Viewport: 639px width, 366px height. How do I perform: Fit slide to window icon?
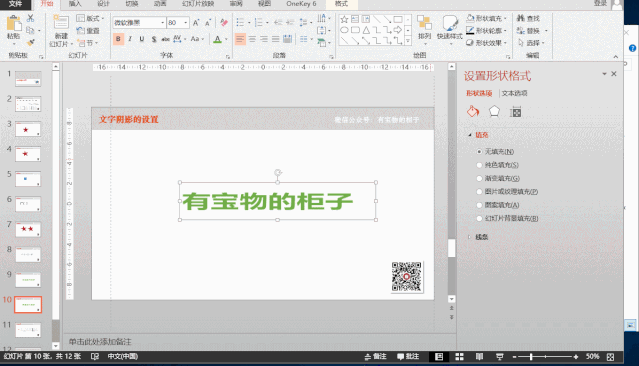pos(610,357)
